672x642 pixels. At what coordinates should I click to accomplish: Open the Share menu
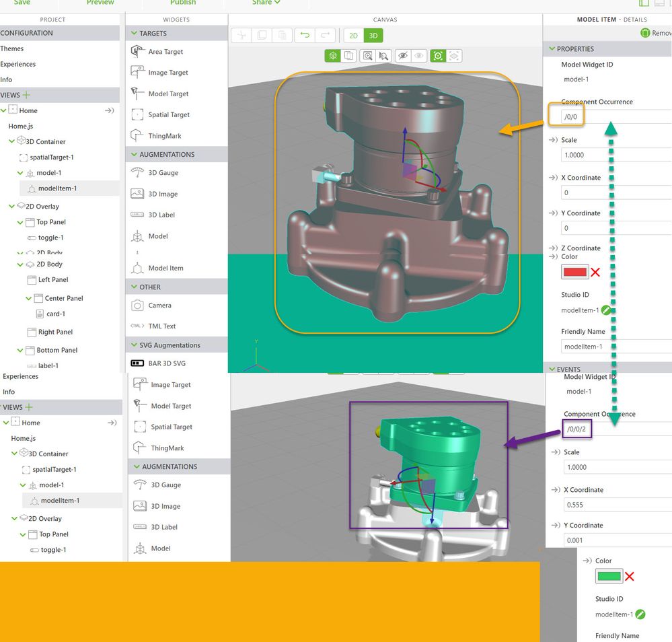click(266, 3)
